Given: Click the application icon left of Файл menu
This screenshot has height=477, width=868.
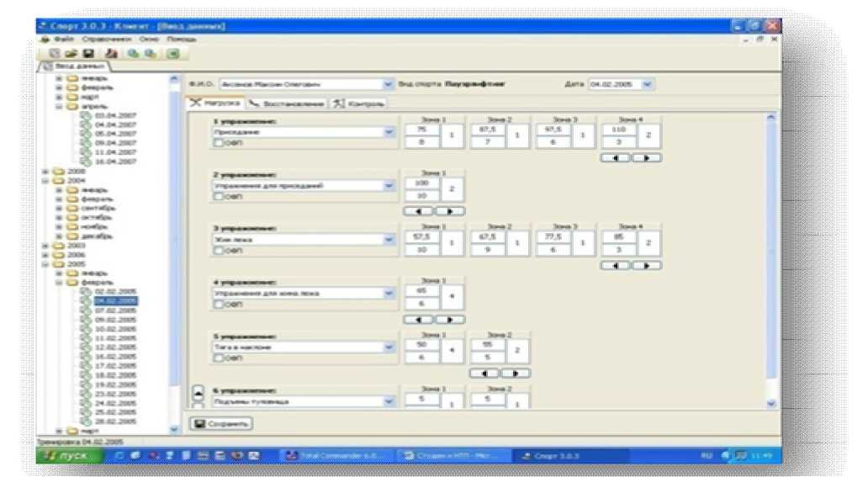Looking at the screenshot, I should tap(45, 40).
